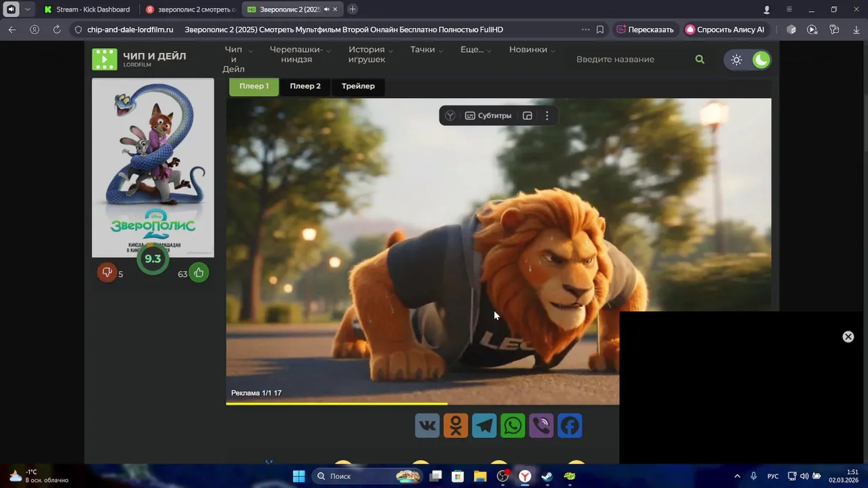Open the browser menu hamburger icon
This screenshot has width=868, height=488.
[789, 9]
